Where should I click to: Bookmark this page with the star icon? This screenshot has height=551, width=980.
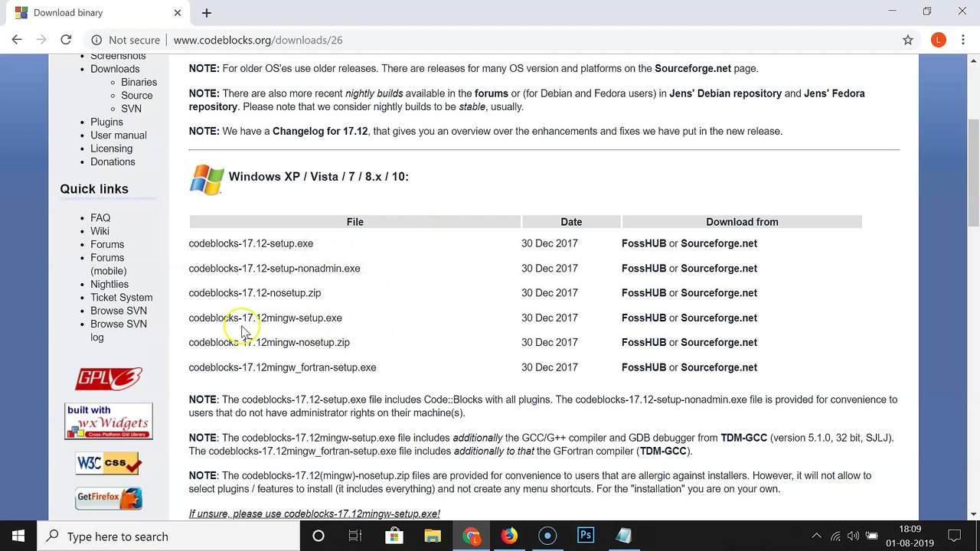(908, 40)
